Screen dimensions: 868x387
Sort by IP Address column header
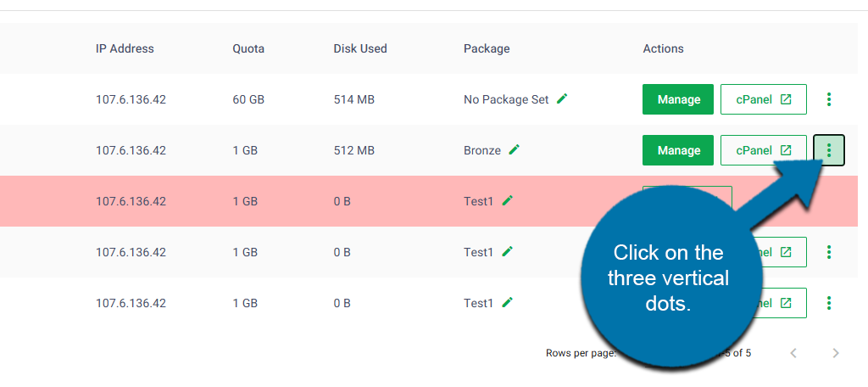(125, 48)
